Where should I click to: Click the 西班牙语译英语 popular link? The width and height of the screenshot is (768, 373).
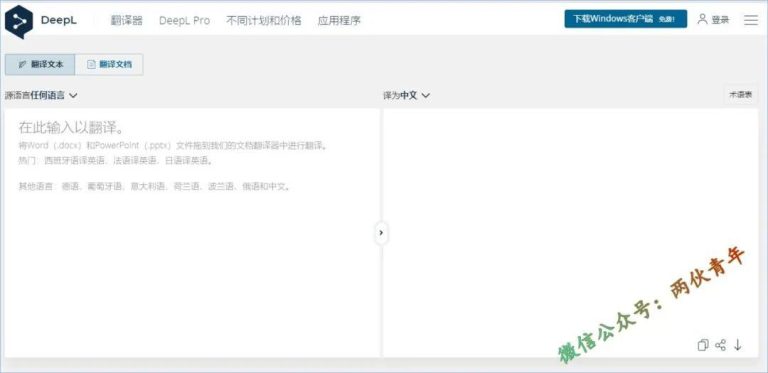(74, 161)
